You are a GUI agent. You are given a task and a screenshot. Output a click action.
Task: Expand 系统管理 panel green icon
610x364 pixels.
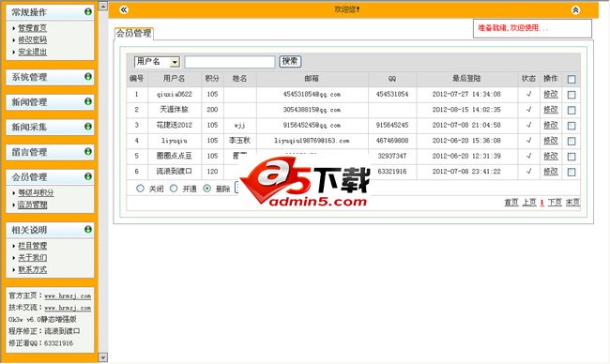tap(88, 77)
